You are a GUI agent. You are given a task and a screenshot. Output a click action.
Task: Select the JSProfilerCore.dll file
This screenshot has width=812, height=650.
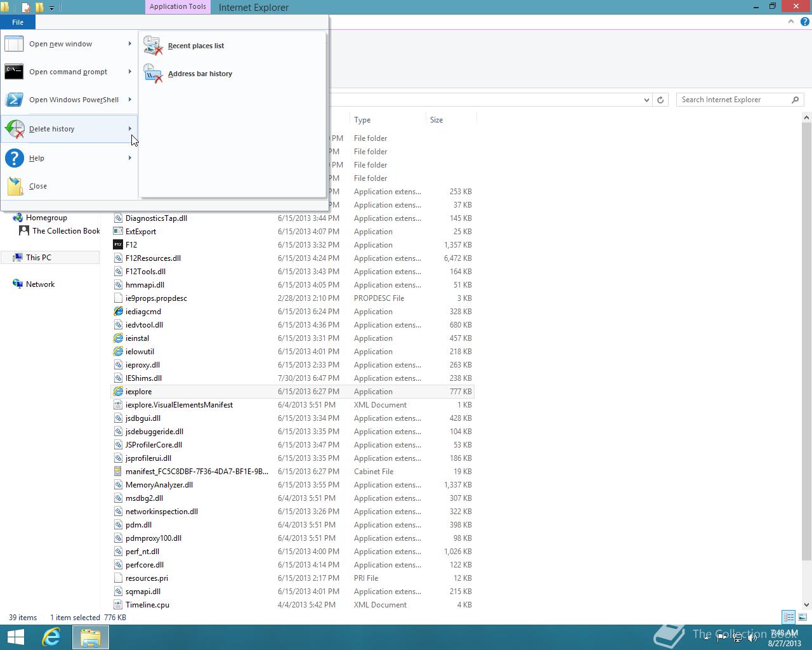pos(292,445)
